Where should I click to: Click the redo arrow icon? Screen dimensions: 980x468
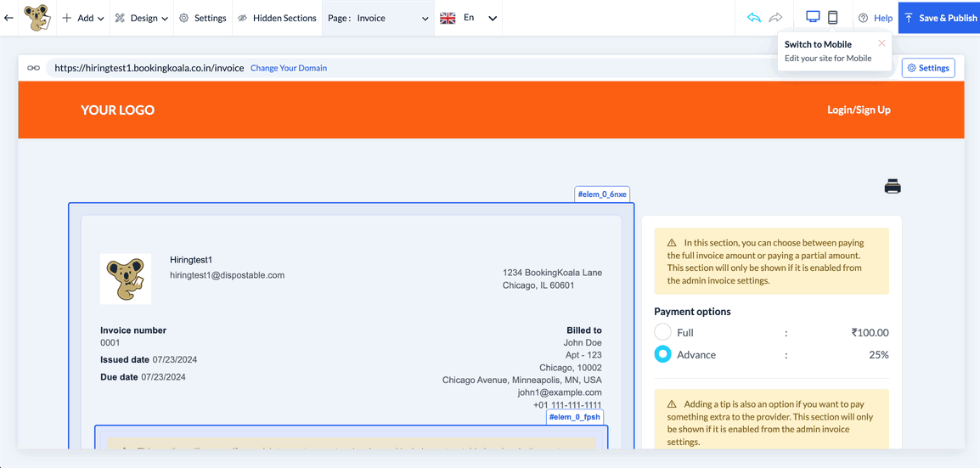pyautogui.click(x=775, y=18)
